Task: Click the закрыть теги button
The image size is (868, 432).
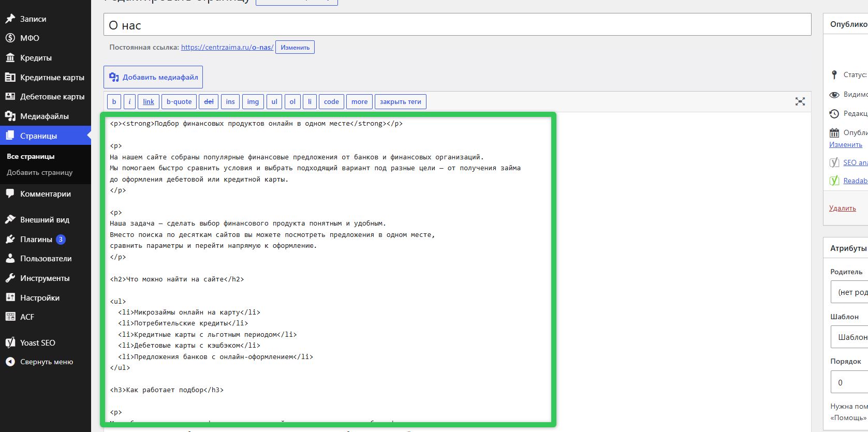Action: coord(401,101)
